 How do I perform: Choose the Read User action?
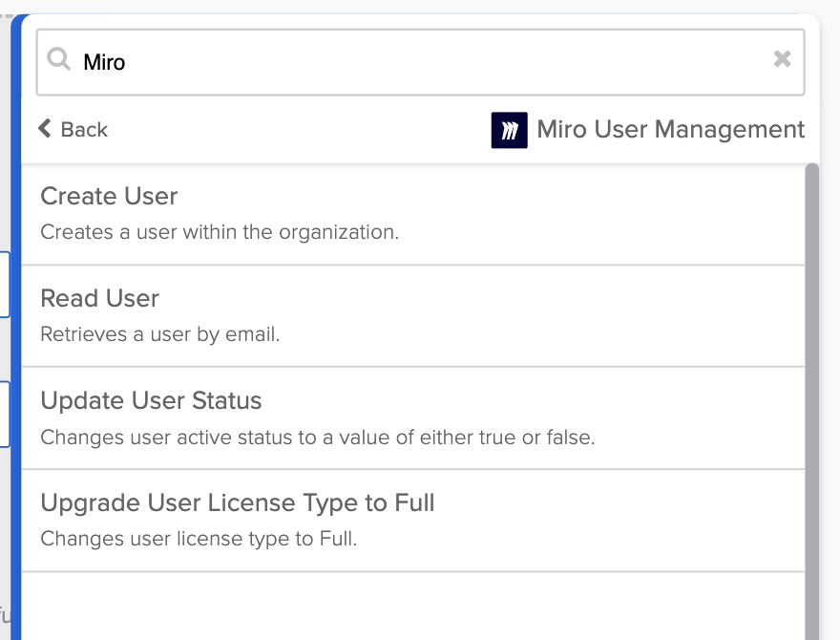click(x=99, y=299)
